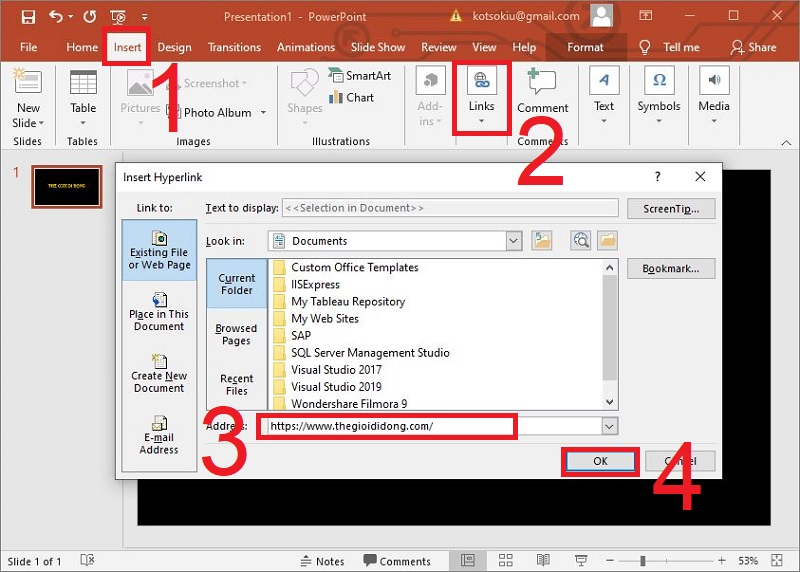Insert a SmartArt graphic
800x572 pixels.
coord(360,76)
